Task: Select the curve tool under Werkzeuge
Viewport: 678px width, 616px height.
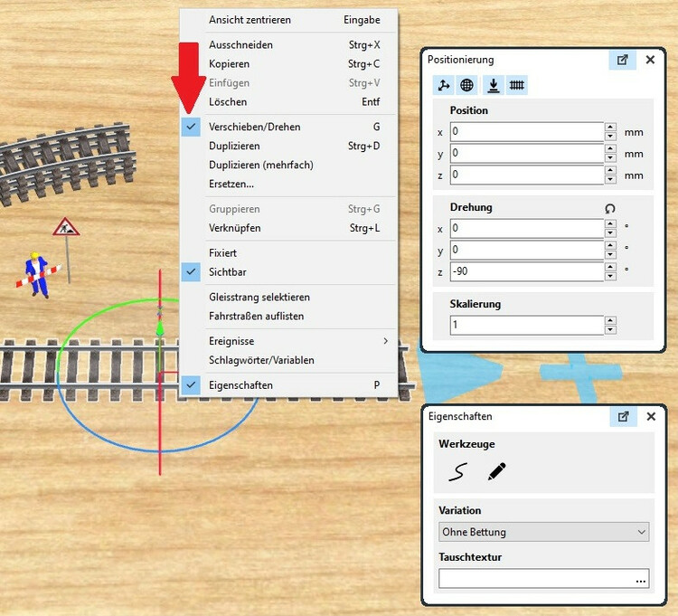Action: [460, 471]
